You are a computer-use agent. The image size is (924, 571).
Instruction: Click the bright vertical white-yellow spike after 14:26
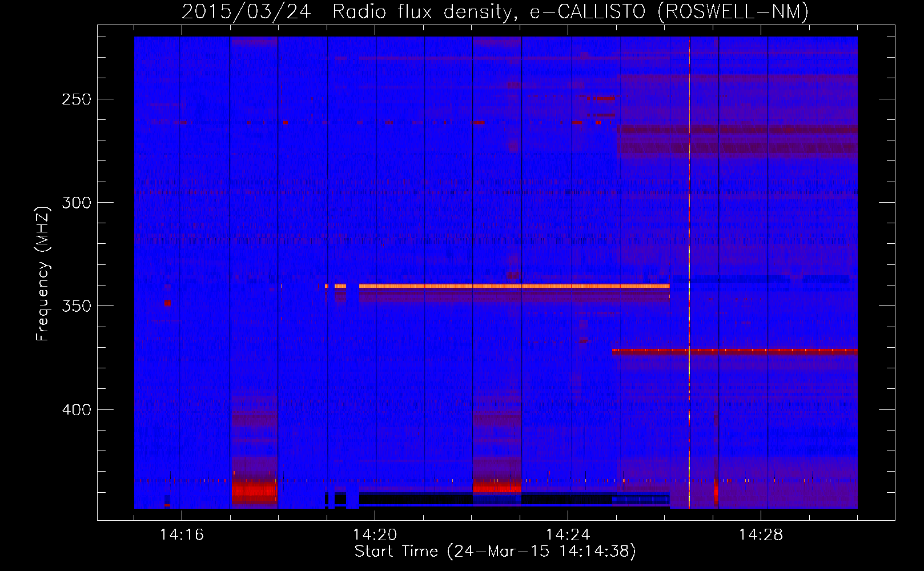point(689,272)
